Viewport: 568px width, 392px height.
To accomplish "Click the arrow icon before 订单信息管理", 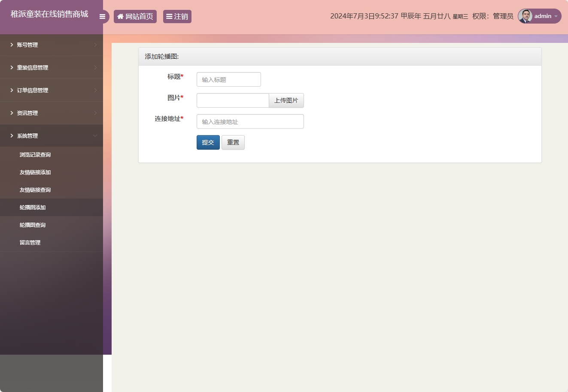I will pyautogui.click(x=11, y=90).
